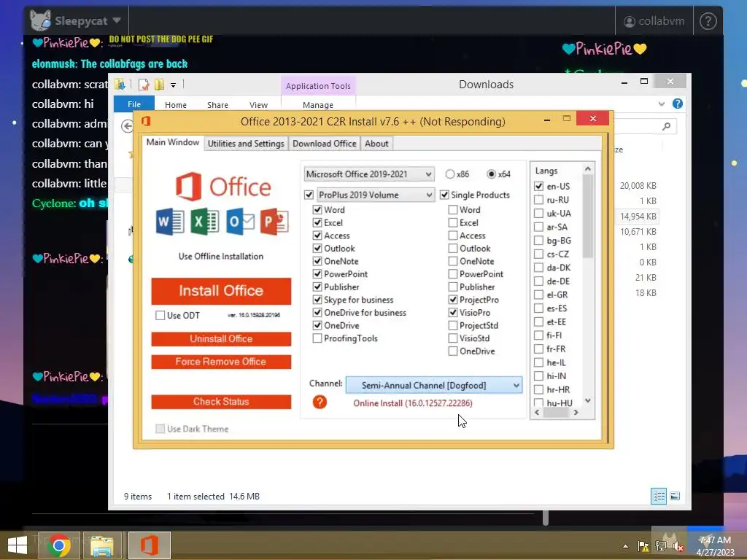The image size is (747, 560).
Task: Click the Office logo in the installer
Action: click(x=223, y=186)
